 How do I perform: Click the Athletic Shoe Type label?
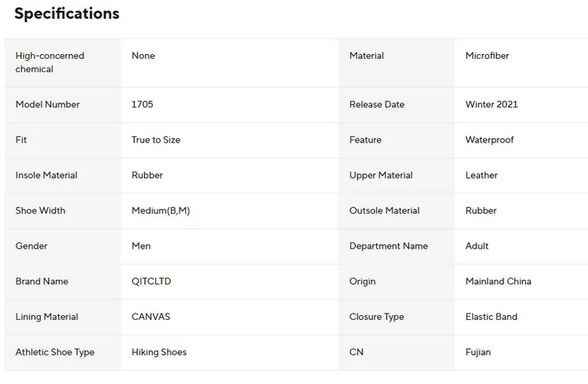click(55, 352)
